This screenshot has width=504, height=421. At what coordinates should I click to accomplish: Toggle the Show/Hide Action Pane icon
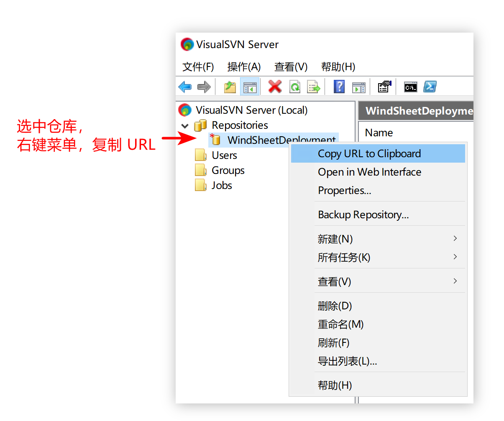pos(359,87)
